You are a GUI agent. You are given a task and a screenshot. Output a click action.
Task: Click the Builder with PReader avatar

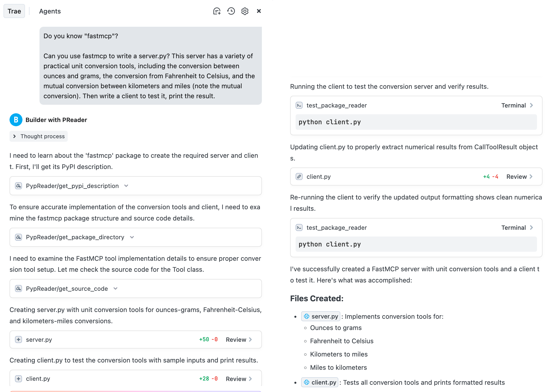click(x=16, y=120)
